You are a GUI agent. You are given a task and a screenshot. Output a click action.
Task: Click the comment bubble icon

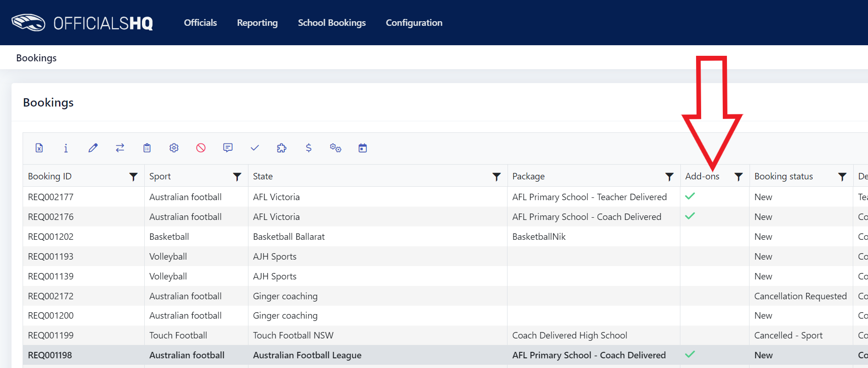coord(228,148)
